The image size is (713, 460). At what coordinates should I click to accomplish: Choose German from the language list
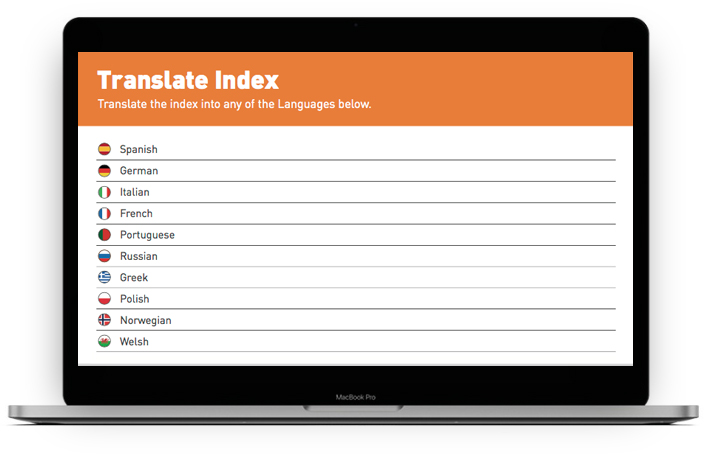tap(139, 171)
